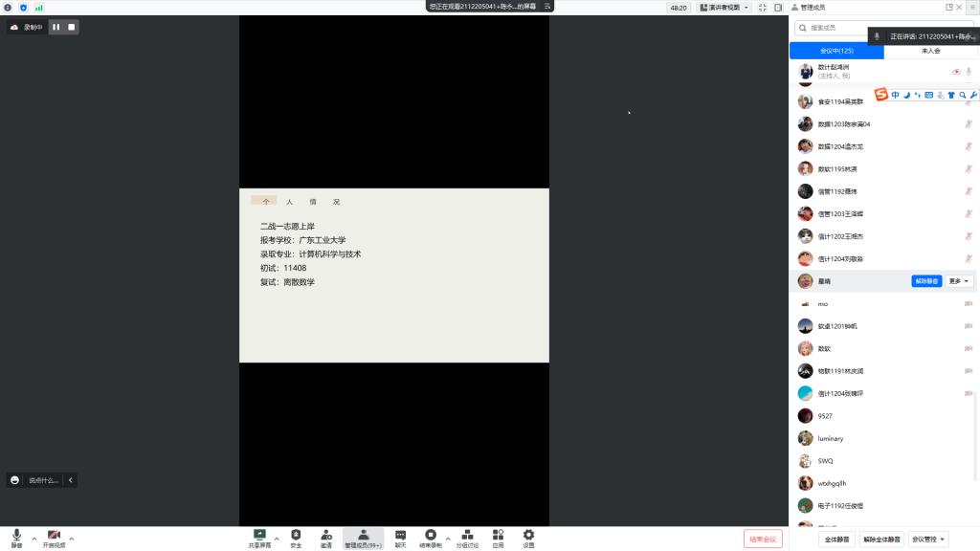Open the 演讲者视图 view layout dropdown
The width and height of the screenshot is (980, 551).
(x=724, y=7)
